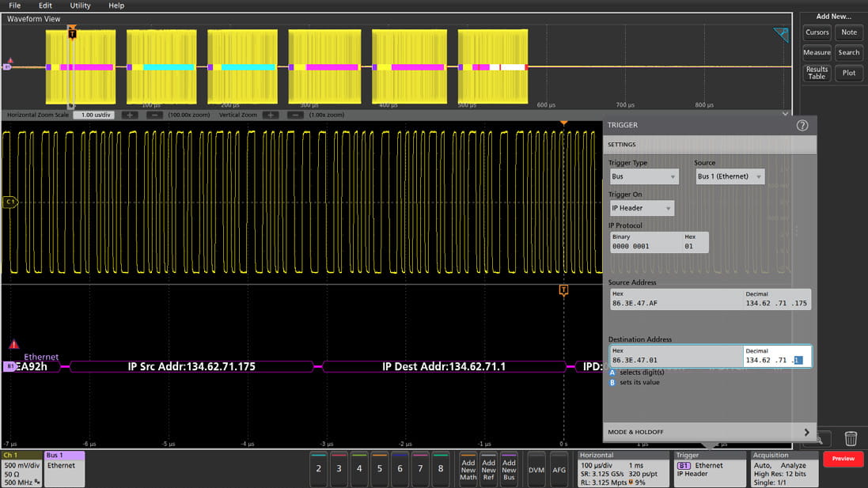Turn on channel 8
868x488 pixels.
point(441,469)
